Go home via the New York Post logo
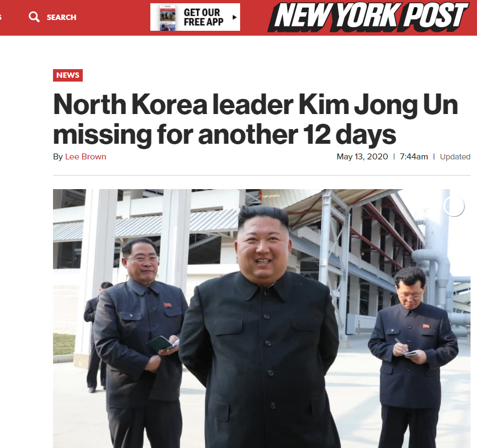Screen dimensions: 477x448 pos(368,16)
